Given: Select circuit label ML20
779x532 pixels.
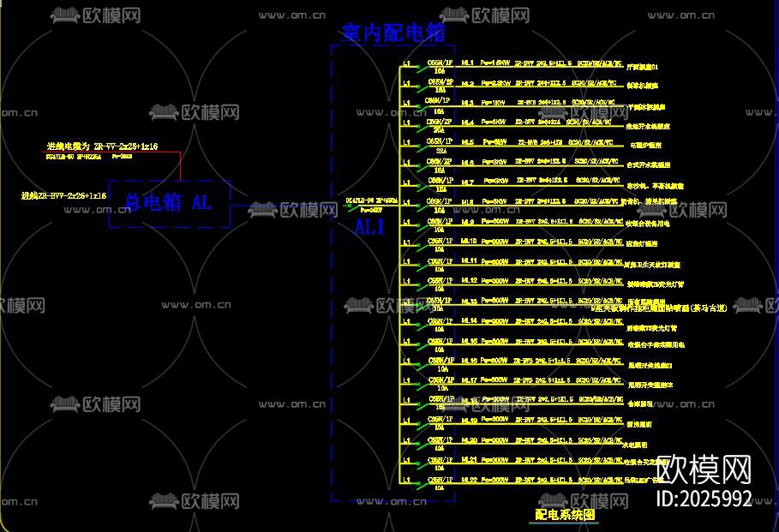Looking at the screenshot, I should click(x=469, y=440).
